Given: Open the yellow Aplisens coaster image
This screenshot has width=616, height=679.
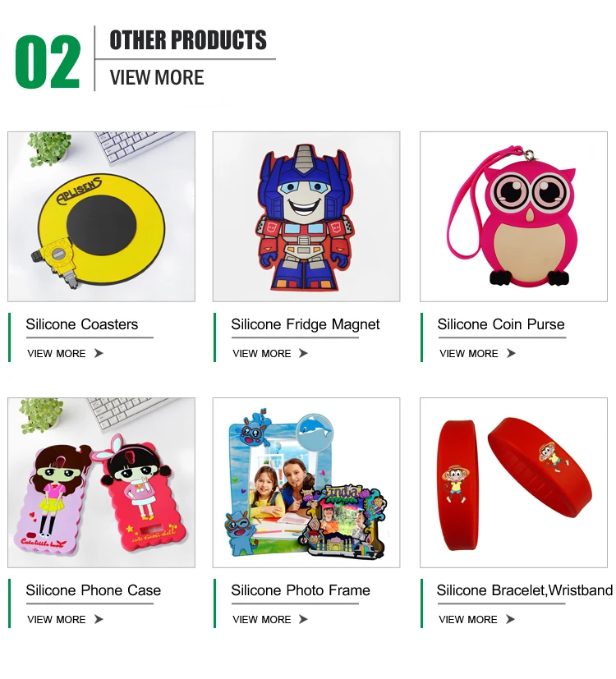Looking at the screenshot, I should tap(101, 217).
